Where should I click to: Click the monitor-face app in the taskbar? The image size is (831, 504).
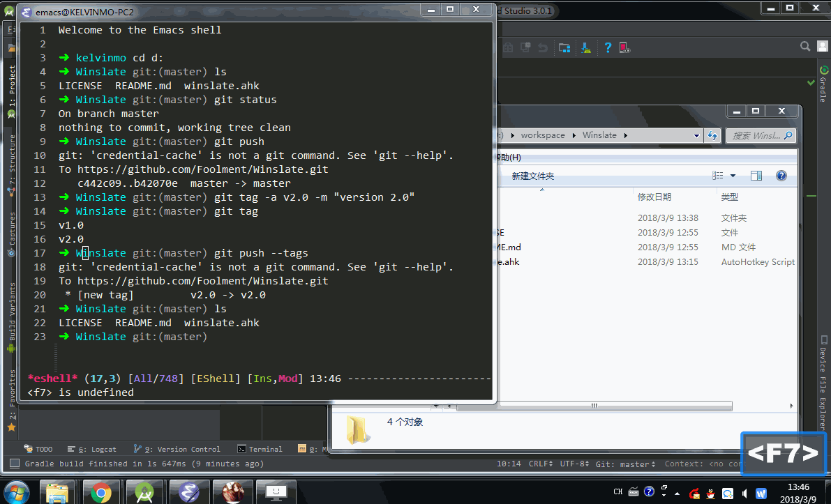[x=276, y=492]
